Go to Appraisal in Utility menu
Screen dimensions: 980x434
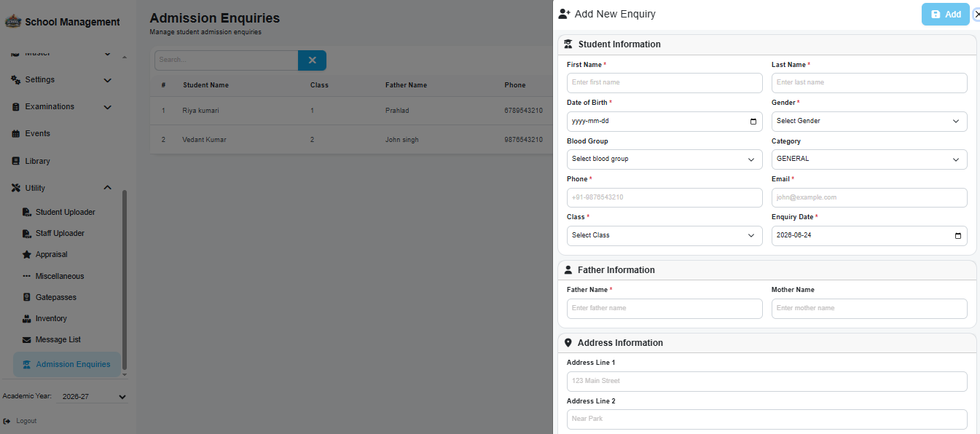click(51, 255)
